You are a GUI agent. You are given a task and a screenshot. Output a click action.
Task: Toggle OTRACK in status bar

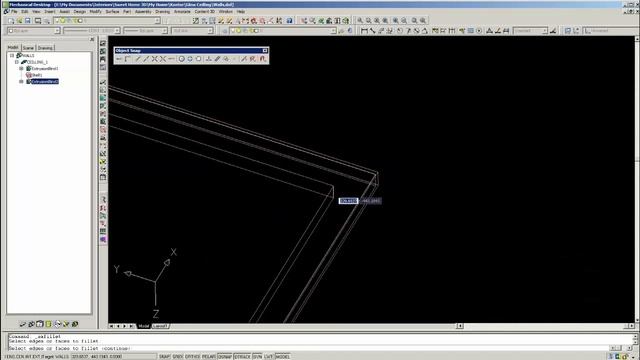242,357
